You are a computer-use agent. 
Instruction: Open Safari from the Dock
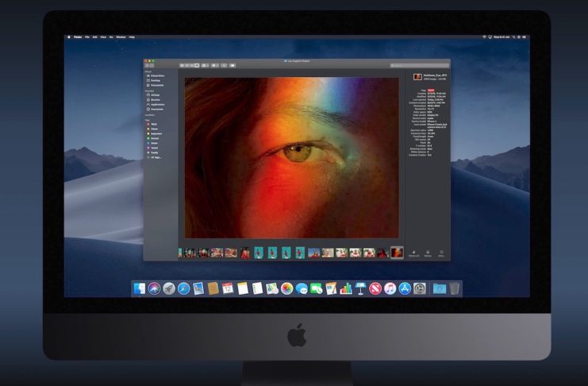[183, 288]
